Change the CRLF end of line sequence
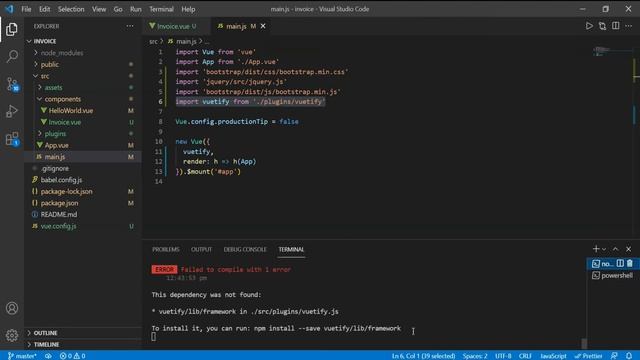 (x=525, y=356)
